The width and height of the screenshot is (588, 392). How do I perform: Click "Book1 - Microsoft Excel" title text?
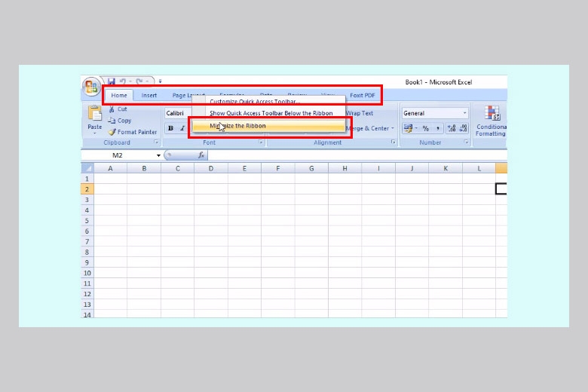[x=439, y=82]
